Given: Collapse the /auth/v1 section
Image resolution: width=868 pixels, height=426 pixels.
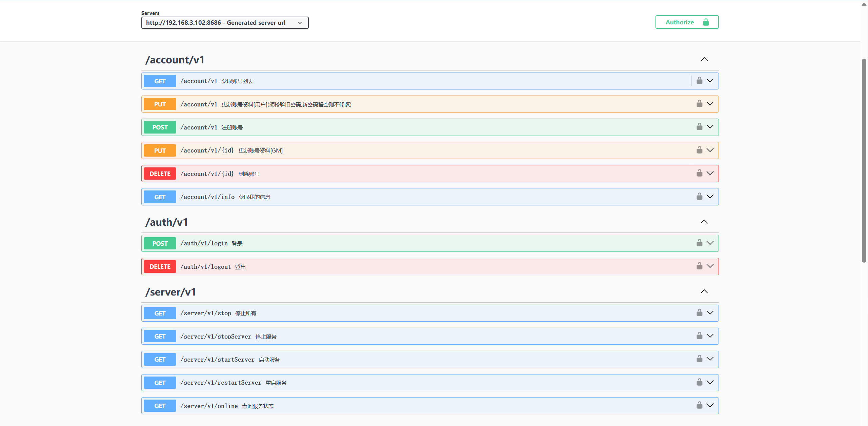Looking at the screenshot, I should pyautogui.click(x=704, y=222).
